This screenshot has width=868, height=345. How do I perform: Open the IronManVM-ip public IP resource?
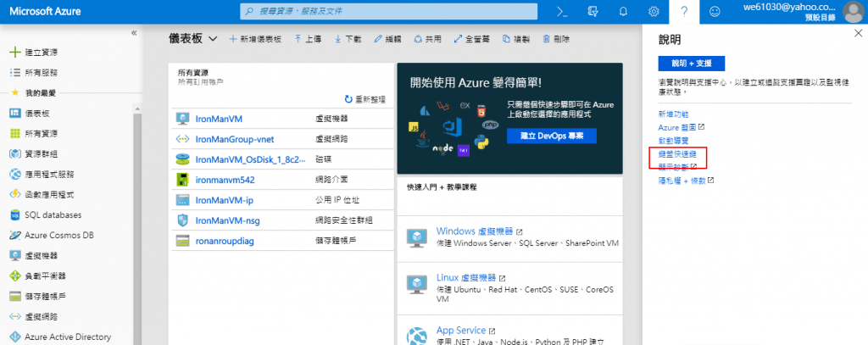(224, 200)
